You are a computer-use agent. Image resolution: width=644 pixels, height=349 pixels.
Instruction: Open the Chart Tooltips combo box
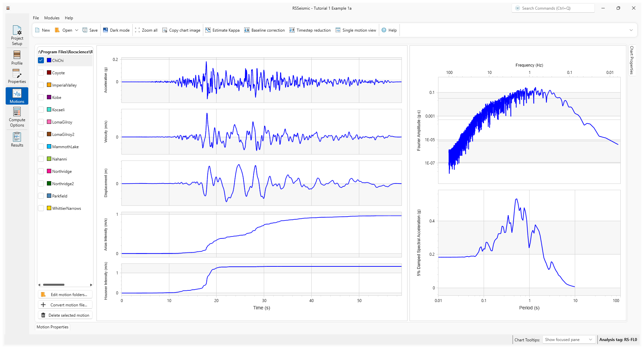tap(568, 340)
